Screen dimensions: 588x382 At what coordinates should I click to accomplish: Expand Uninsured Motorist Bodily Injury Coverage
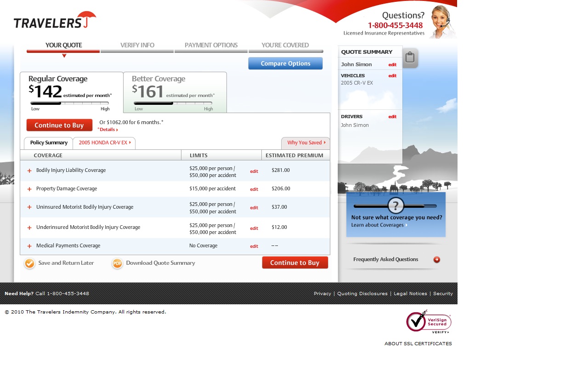29,207
